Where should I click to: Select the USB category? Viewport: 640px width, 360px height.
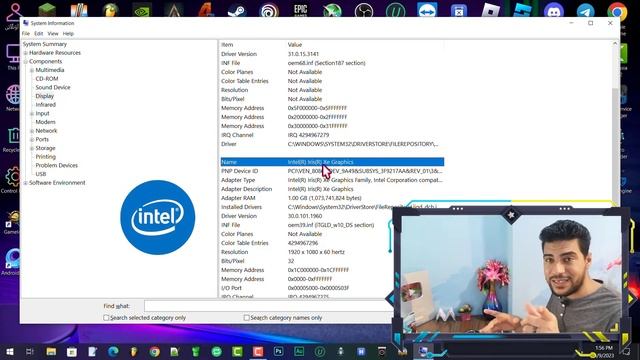coord(41,174)
